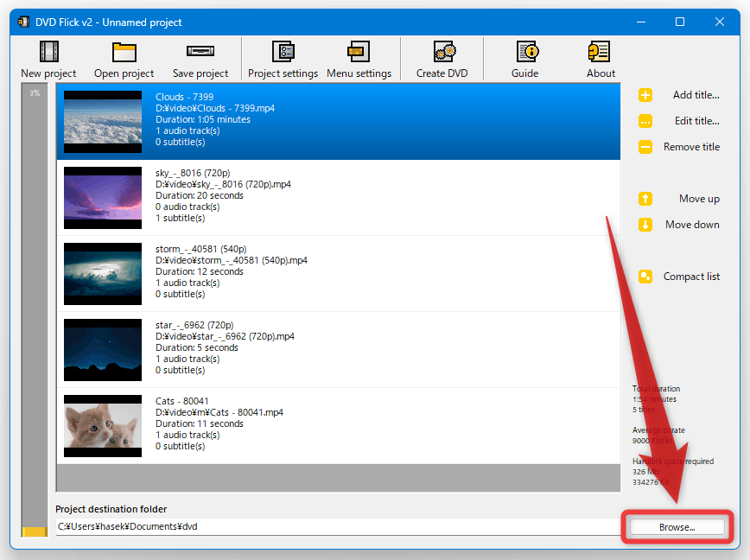Click the New project filmstrip icon
Screen dimensions: 750x560
click(48, 51)
